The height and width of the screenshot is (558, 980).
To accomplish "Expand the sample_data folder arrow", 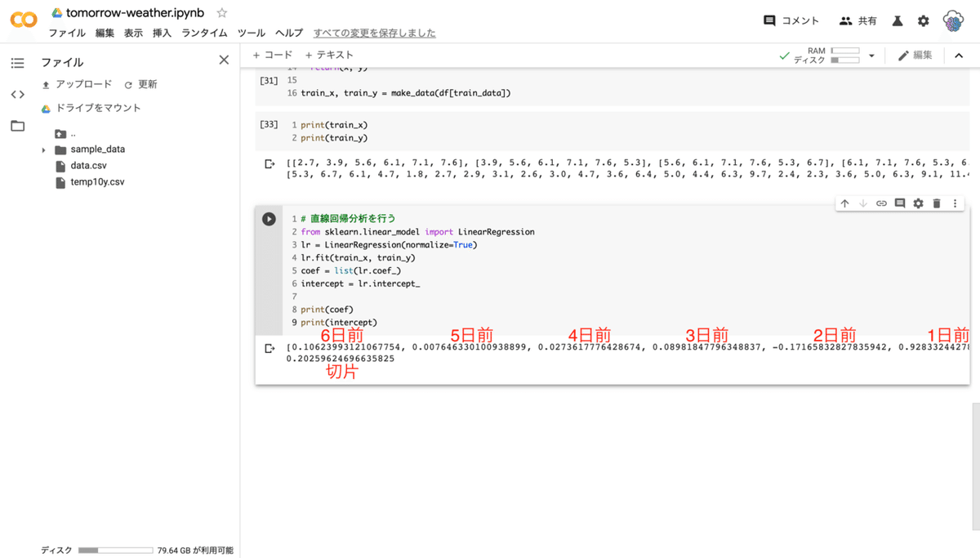I will pos(43,150).
